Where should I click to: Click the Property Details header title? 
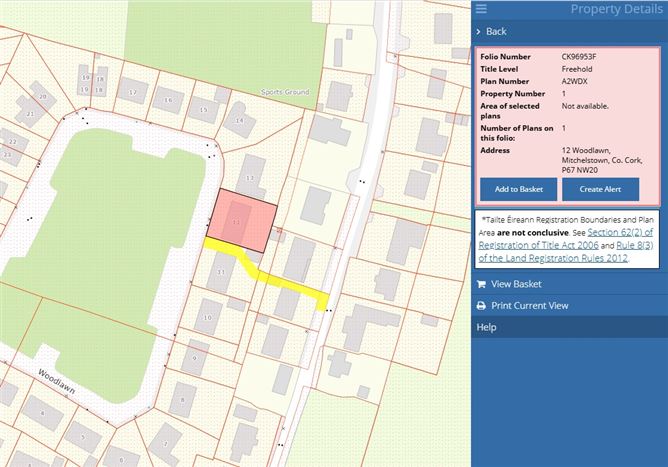pyautogui.click(x=616, y=9)
